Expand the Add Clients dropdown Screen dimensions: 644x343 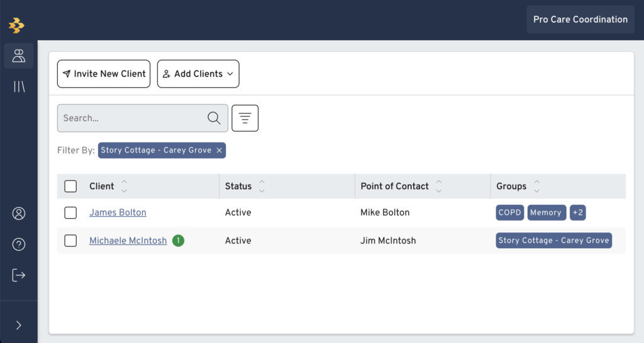click(198, 74)
